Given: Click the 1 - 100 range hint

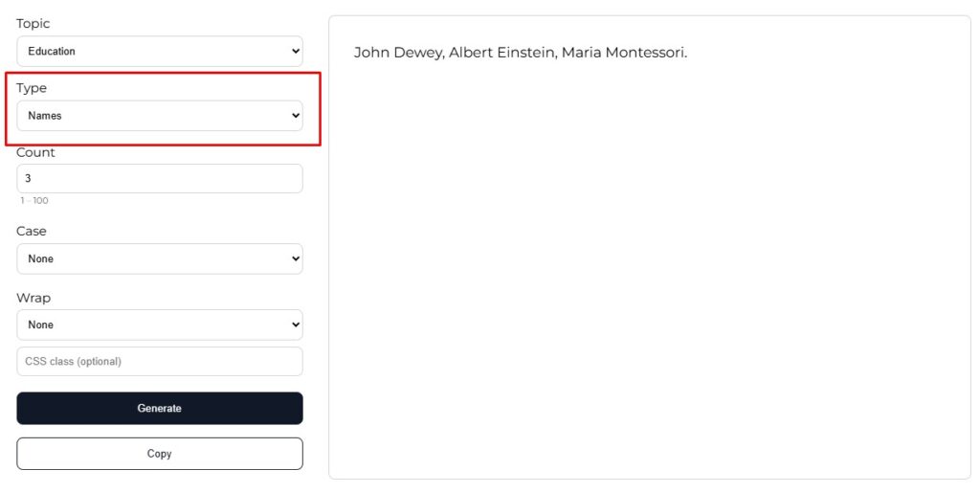Looking at the screenshot, I should [34, 201].
